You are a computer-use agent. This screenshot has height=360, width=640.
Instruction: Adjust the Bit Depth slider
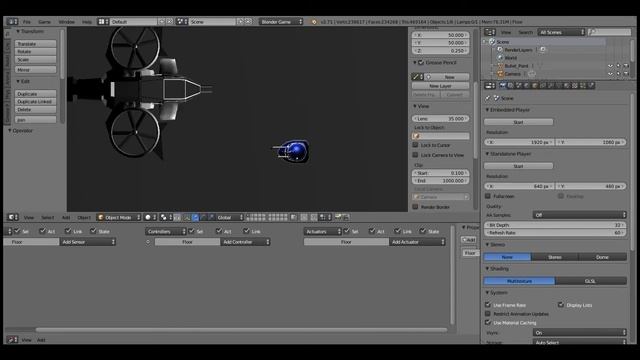point(555,225)
